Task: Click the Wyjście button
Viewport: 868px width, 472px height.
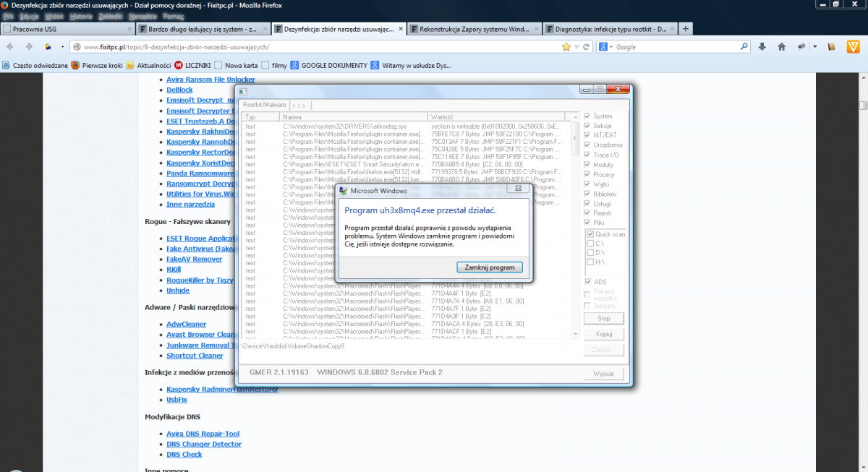Action: coord(603,374)
